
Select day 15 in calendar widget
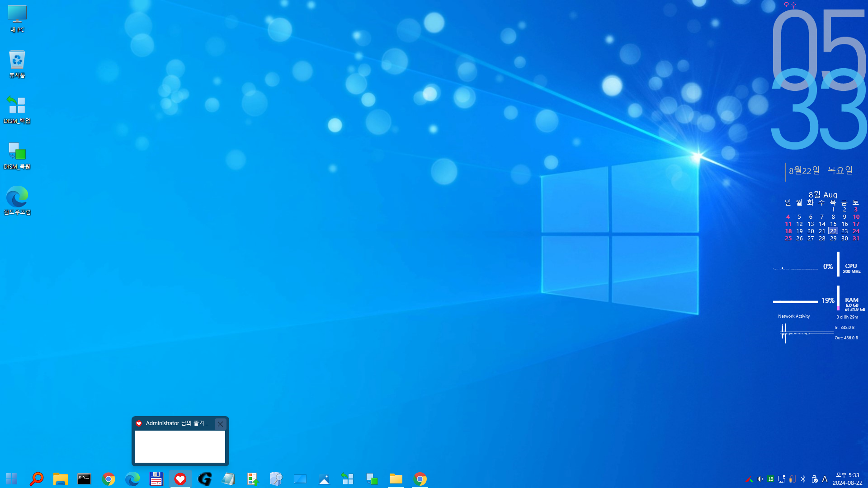833,224
